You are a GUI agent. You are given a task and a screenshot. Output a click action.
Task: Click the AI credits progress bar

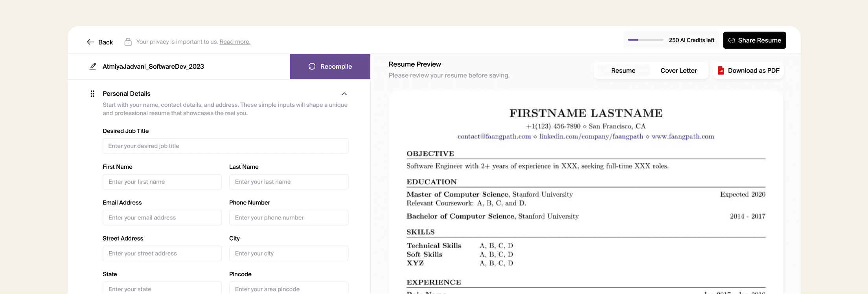tap(645, 40)
